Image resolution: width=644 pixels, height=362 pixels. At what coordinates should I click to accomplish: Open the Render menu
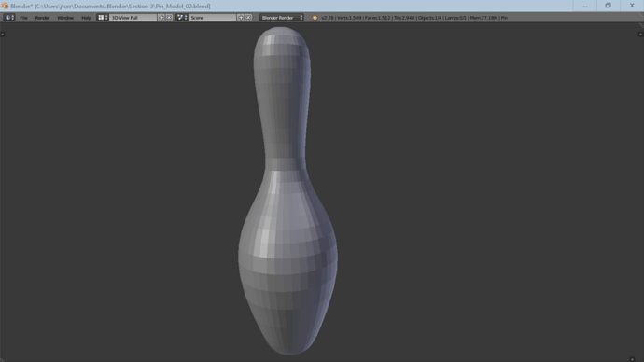(x=42, y=18)
